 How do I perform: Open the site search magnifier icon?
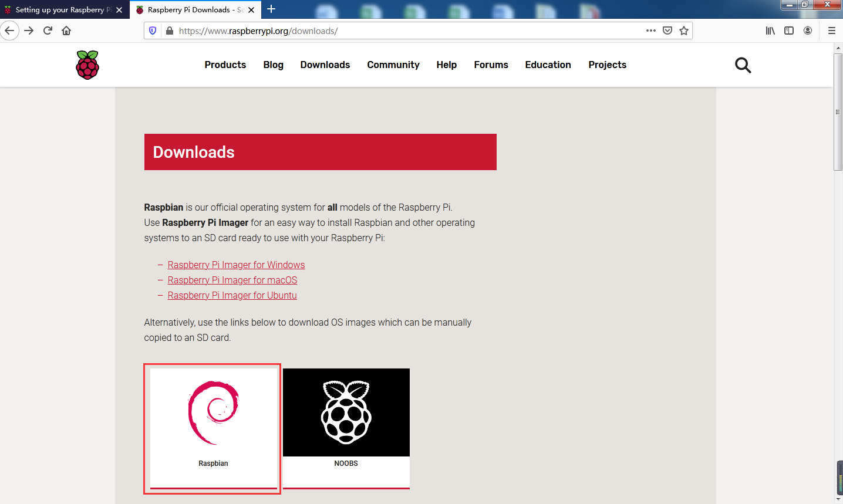coord(743,65)
